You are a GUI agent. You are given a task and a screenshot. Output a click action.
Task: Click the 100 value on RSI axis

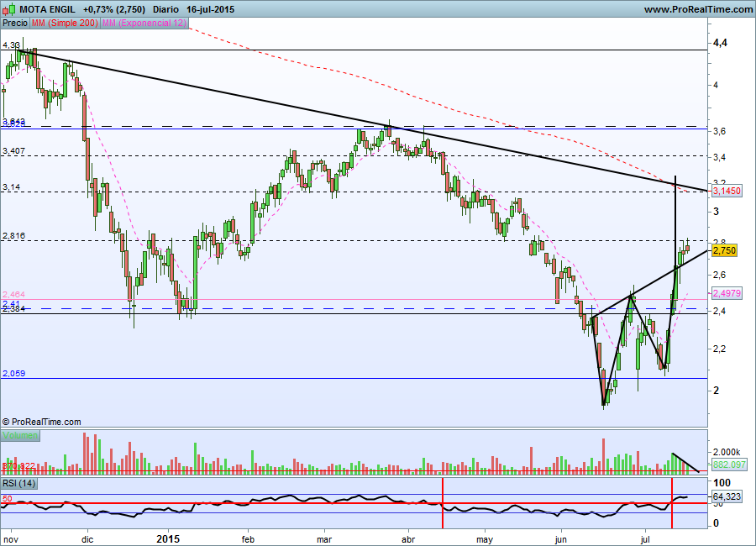pyautogui.click(x=722, y=483)
